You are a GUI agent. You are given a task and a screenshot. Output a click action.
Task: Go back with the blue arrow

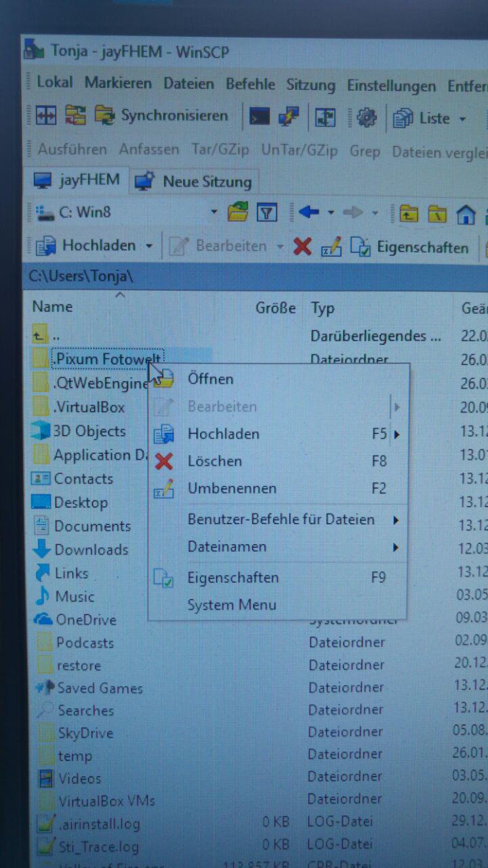point(308,213)
